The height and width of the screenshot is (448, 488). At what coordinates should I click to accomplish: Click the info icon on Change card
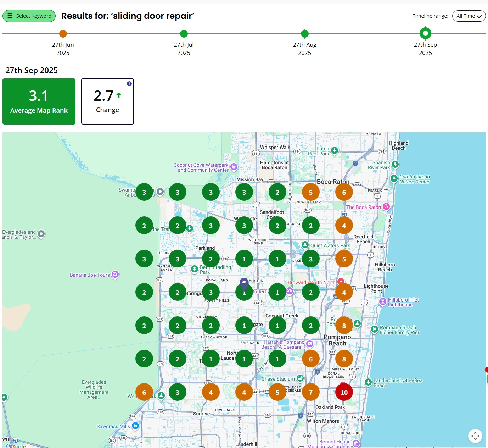point(129,84)
